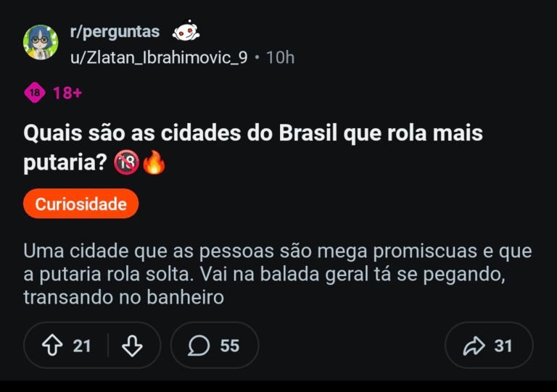Click the pink 18+ label text
This screenshot has width=557, height=392.
click(x=67, y=92)
